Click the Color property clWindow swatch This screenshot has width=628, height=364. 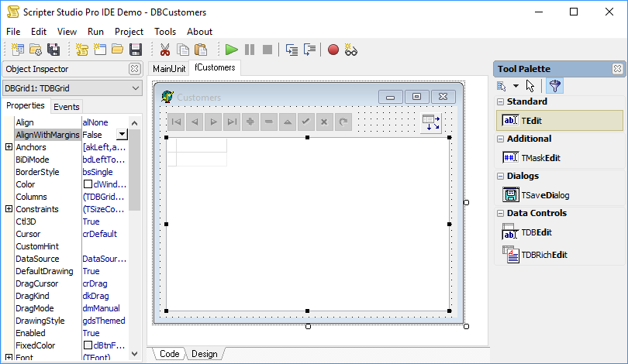(x=88, y=184)
